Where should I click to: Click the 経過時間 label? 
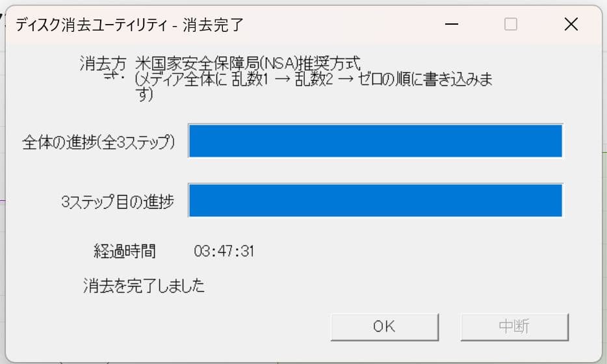pyautogui.click(x=125, y=250)
